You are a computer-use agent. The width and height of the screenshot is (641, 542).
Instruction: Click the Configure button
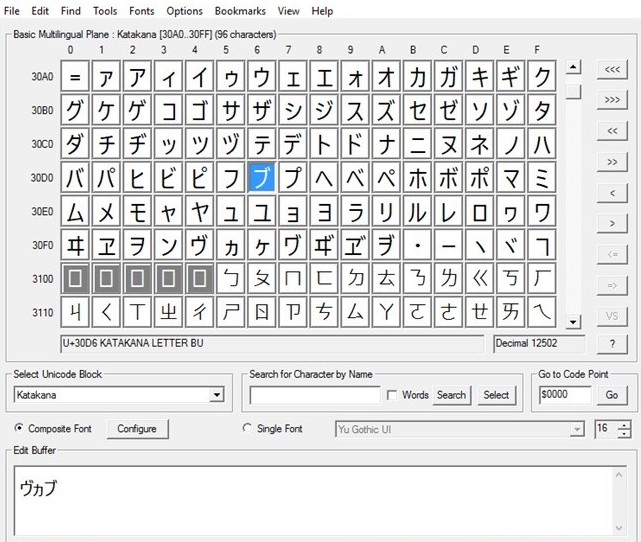tap(137, 429)
